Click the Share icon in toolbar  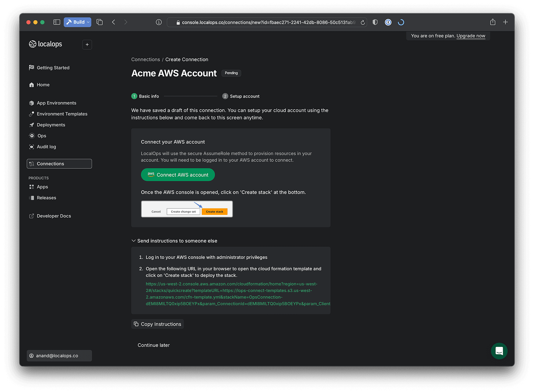pos(493,22)
